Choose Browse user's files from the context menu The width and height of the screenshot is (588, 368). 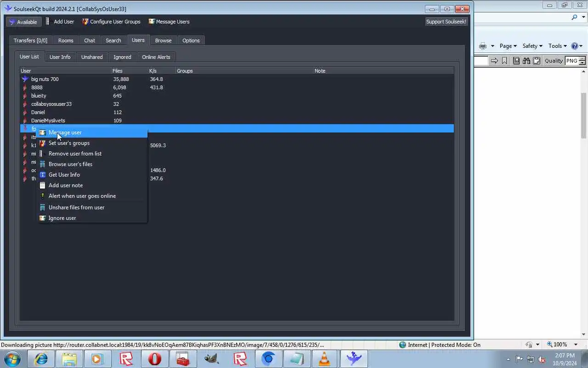tap(92, 164)
